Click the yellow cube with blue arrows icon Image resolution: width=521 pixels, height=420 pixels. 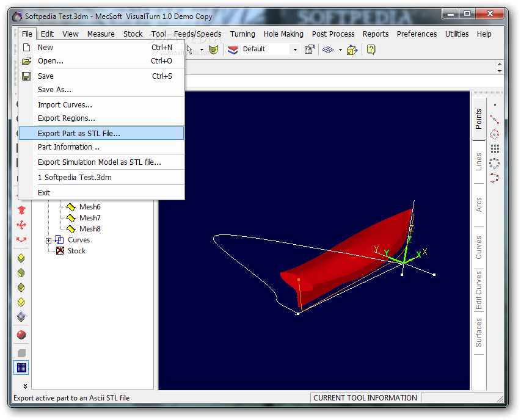352,50
